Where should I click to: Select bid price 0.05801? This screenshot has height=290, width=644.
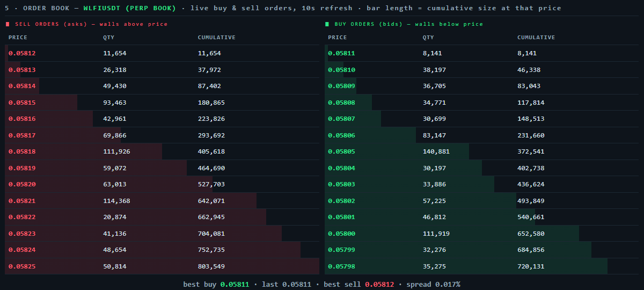(341, 217)
